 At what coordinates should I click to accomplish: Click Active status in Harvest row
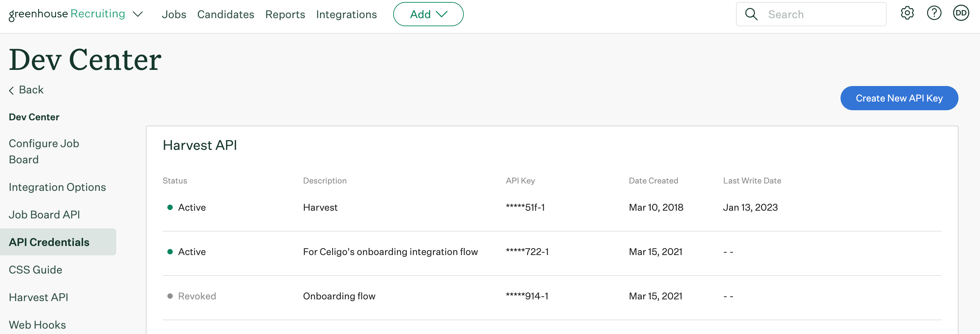tap(192, 207)
